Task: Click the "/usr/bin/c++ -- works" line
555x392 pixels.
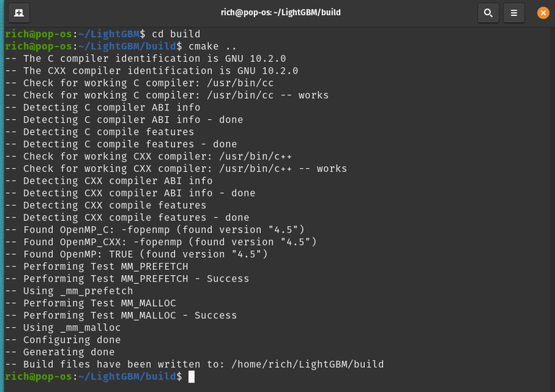Action: tap(184, 169)
